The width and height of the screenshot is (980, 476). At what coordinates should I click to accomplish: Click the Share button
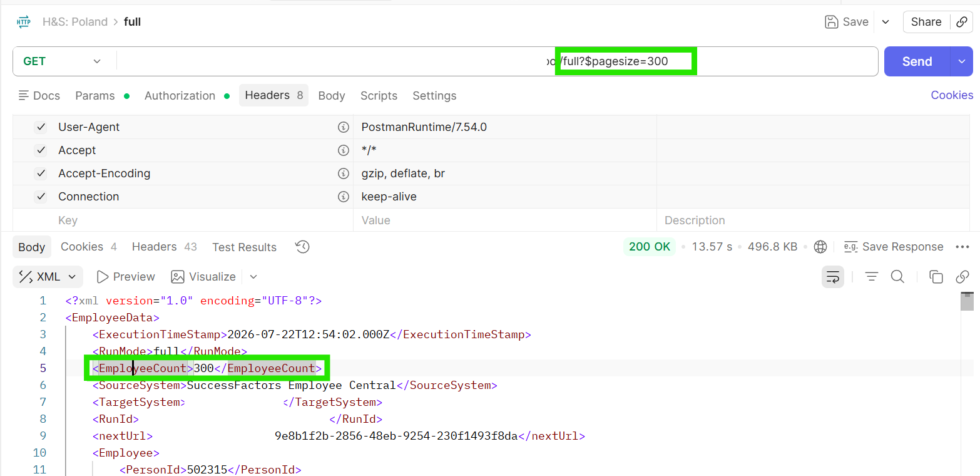[926, 22]
